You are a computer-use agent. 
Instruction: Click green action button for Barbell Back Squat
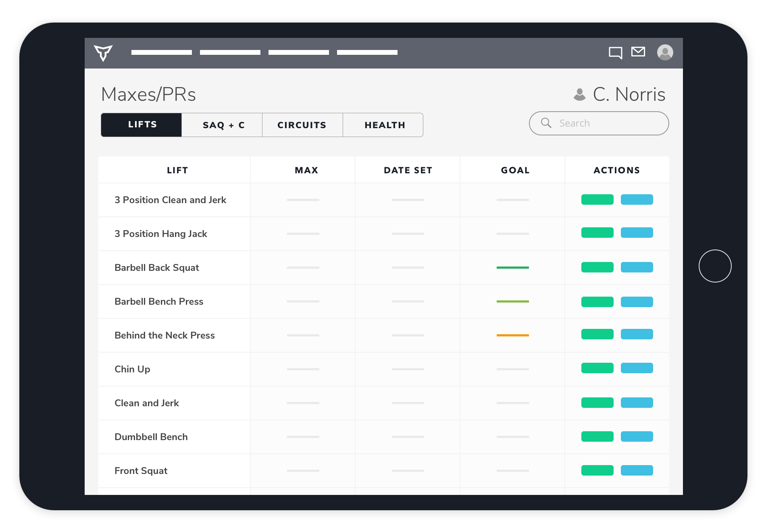(597, 267)
